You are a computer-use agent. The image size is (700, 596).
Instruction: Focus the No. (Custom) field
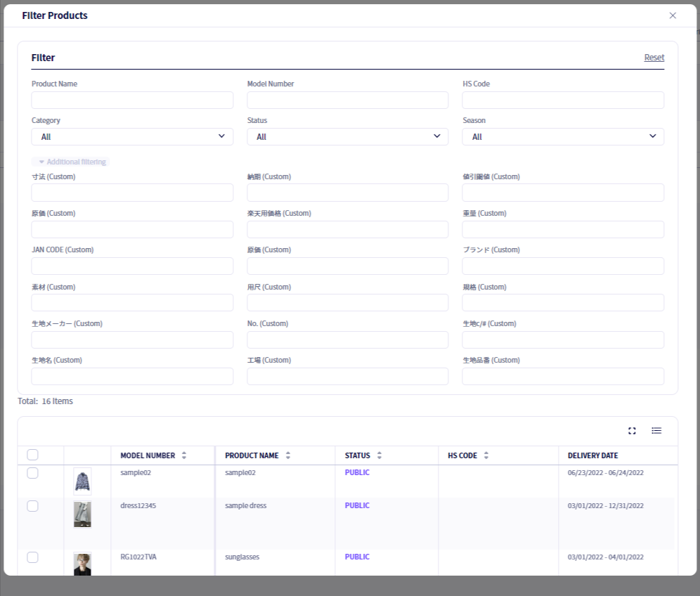(x=347, y=339)
